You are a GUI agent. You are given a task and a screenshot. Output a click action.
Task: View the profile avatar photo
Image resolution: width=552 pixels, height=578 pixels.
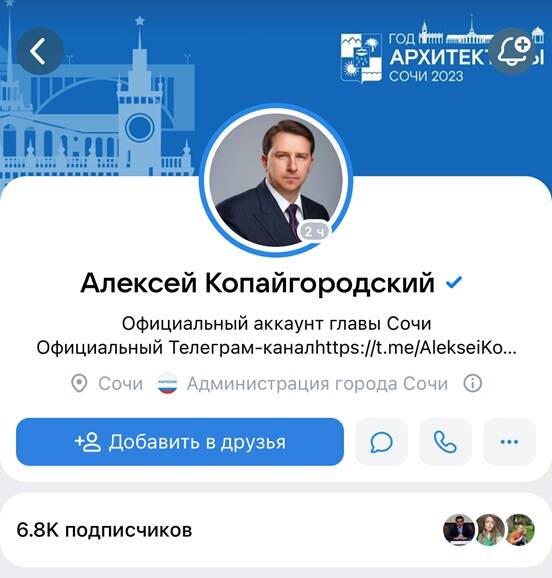tap(276, 180)
